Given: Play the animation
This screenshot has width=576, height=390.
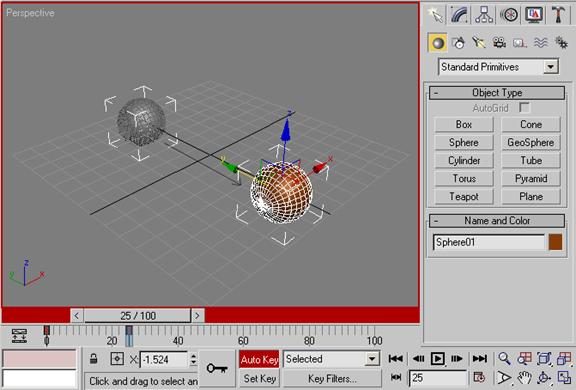Looking at the screenshot, I should coord(438,358).
